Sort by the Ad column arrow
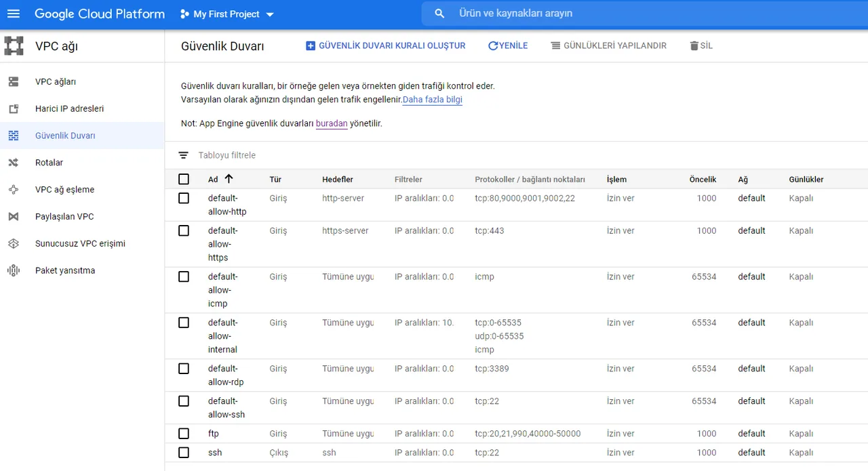Screen dimensions: 868x471 tap(229, 179)
